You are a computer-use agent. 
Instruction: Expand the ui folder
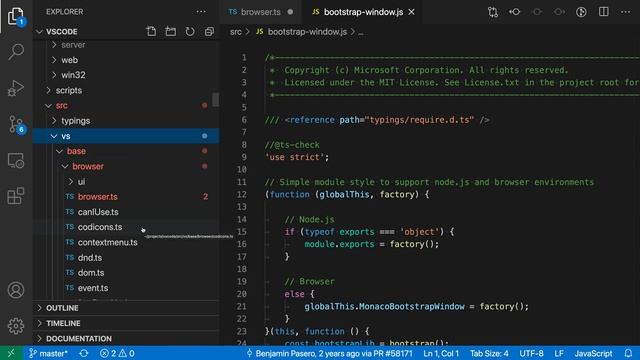(71, 182)
